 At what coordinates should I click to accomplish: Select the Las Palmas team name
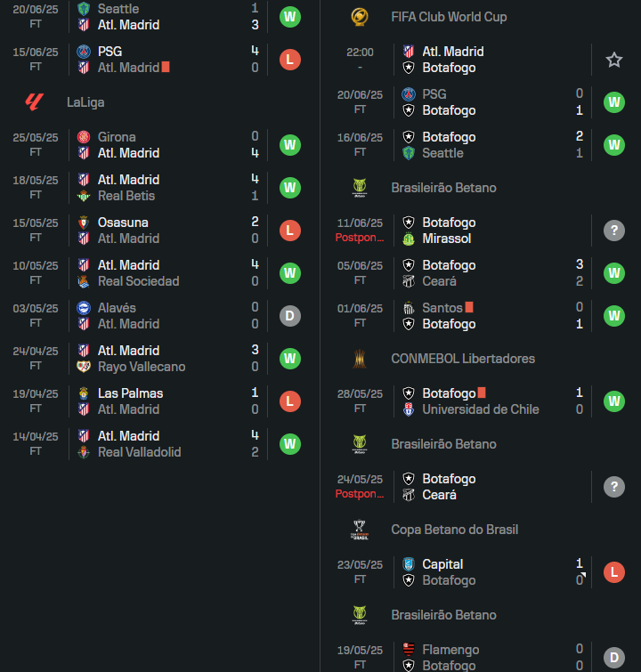tap(130, 393)
